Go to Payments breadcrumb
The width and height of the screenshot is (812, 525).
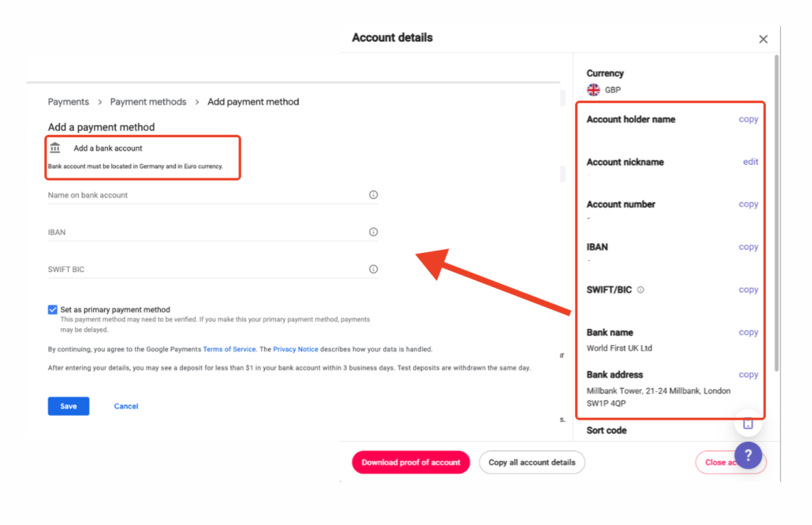68,102
